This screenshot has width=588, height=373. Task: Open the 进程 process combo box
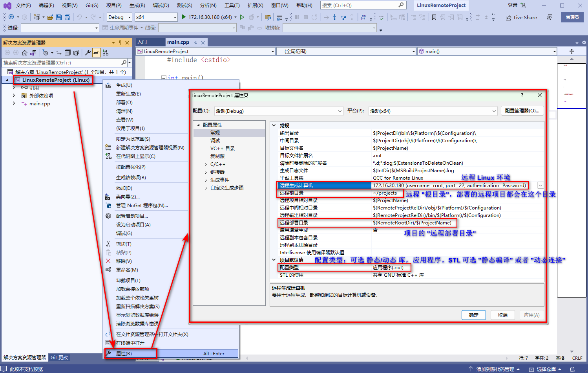60,28
